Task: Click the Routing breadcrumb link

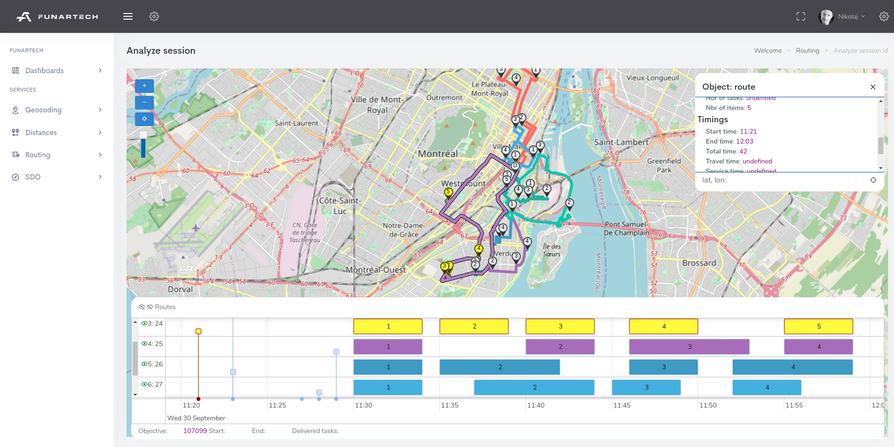Action: (x=807, y=51)
